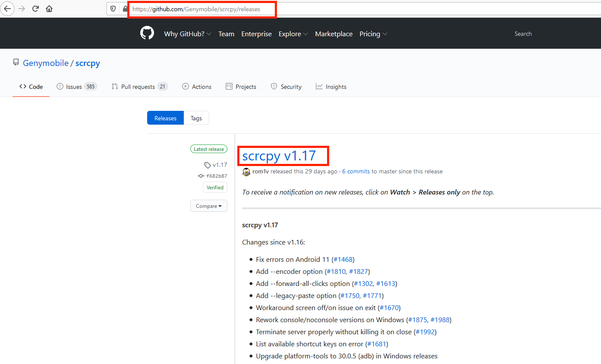Click 'Upgrade platform-tools to 30.0.5' line
This screenshot has height=364, width=601.
pos(346,356)
